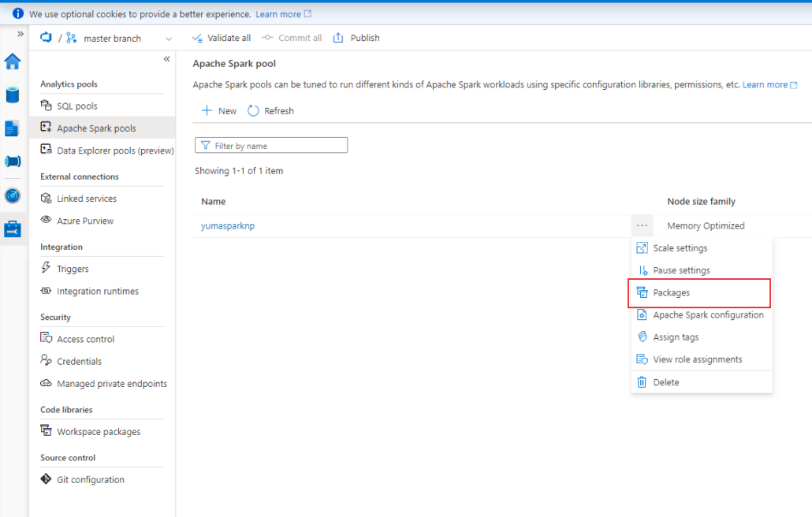The width and height of the screenshot is (812, 517).
Task: Expand the left navigation rail chevrons
Action: coord(20,34)
